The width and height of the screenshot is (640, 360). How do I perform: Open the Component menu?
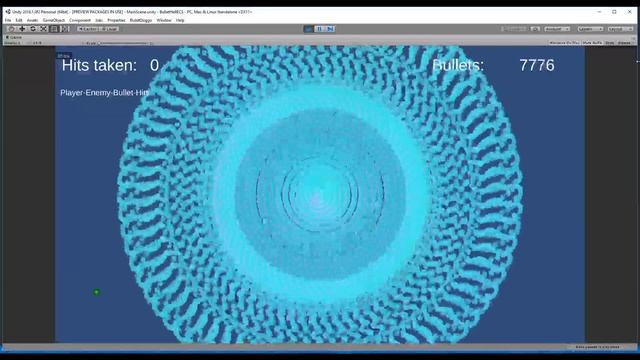point(80,20)
